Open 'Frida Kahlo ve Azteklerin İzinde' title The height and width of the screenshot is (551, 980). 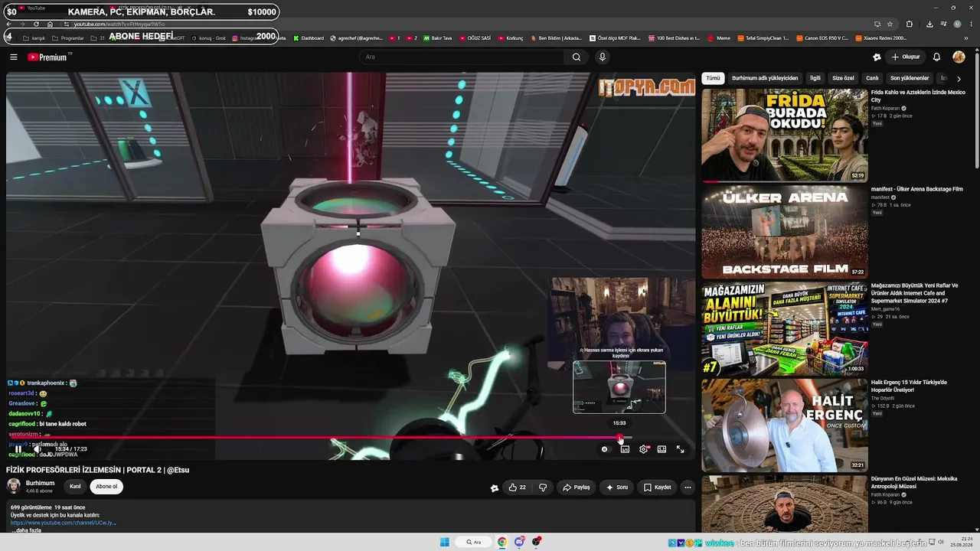pyautogui.click(x=918, y=96)
